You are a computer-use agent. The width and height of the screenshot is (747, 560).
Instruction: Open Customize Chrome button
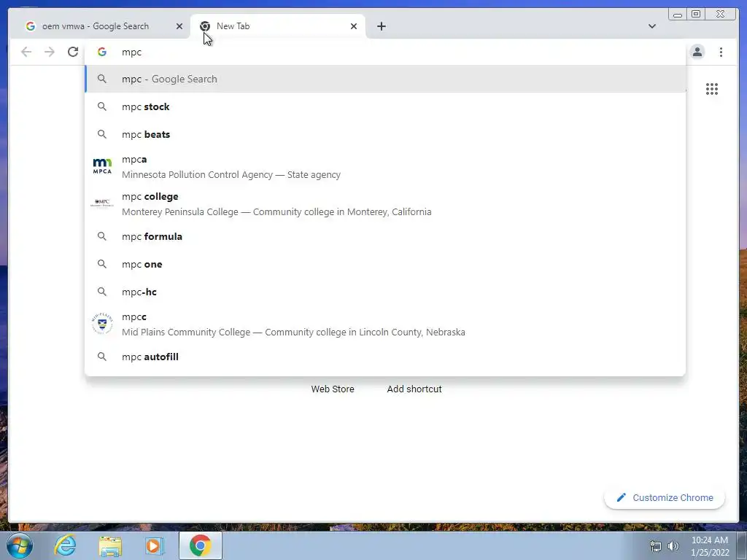tap(665, 497)
